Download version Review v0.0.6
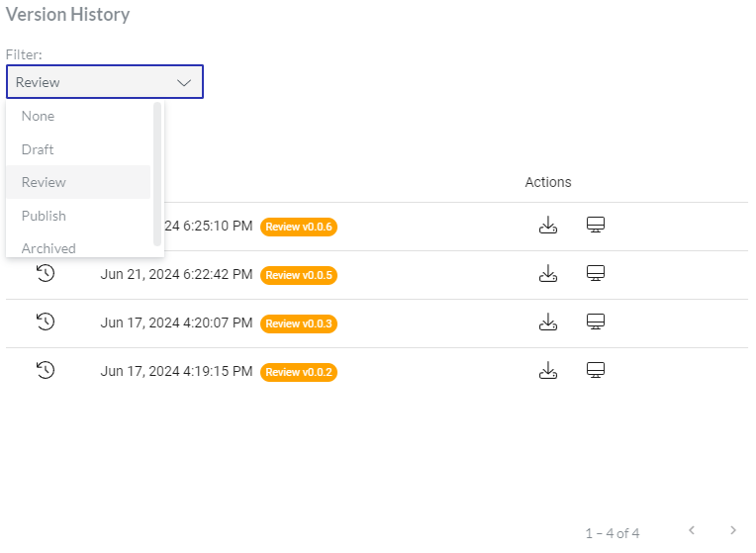This screenshot has height=553, width=756. pos(548,226)
